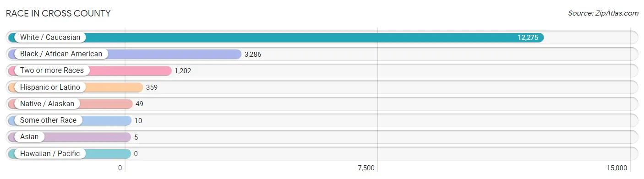Image resolution: width=644 pixels, height=179 pixels.
Task: Click the White / Caucasian label pill
Action: [50, 38]
